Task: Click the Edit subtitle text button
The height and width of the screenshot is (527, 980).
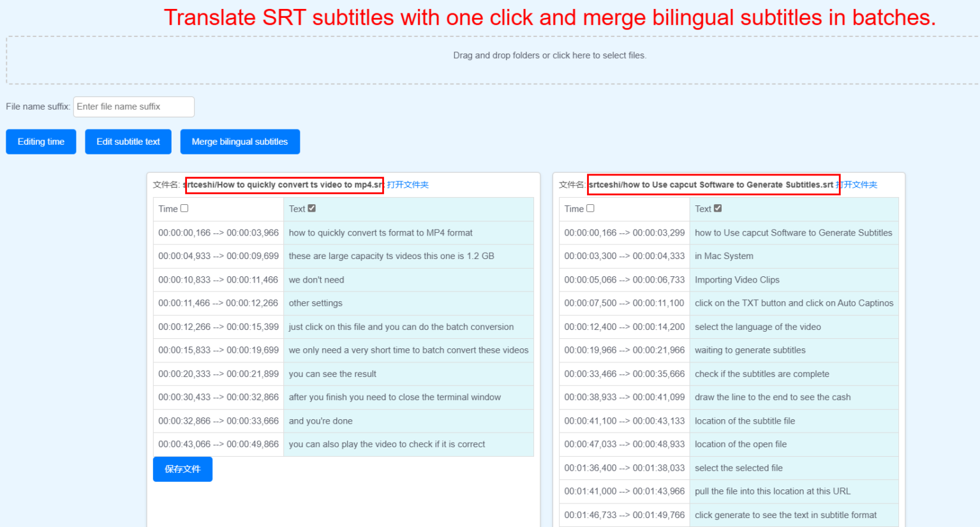Action: click(x=128, y=142)
